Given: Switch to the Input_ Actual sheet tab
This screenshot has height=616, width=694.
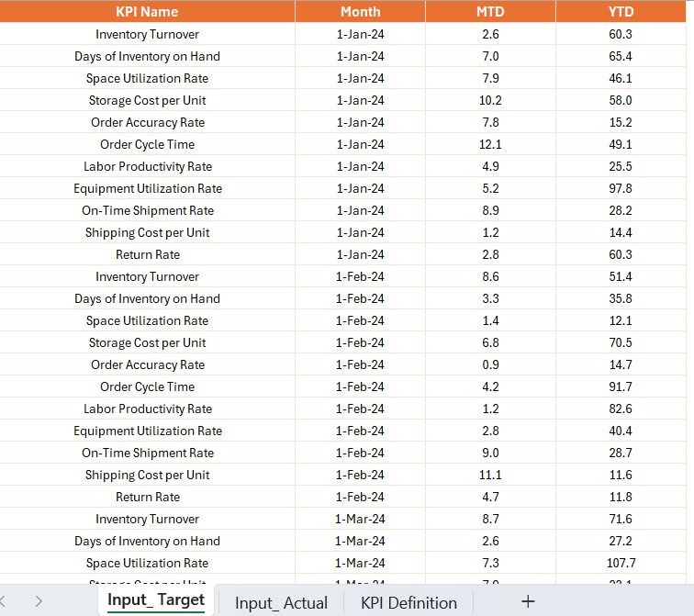Looking at the screenshot, I should point(281,603).
